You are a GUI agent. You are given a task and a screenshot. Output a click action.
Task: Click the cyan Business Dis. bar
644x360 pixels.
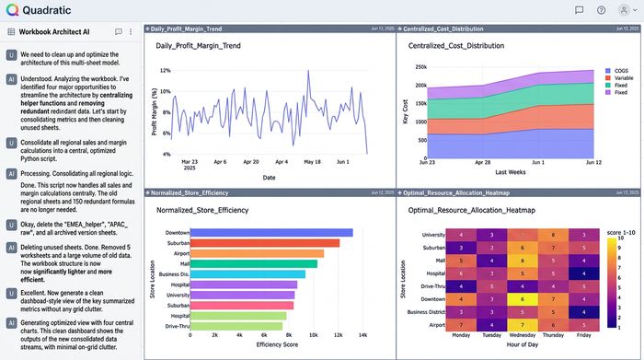tap(247, 274)
